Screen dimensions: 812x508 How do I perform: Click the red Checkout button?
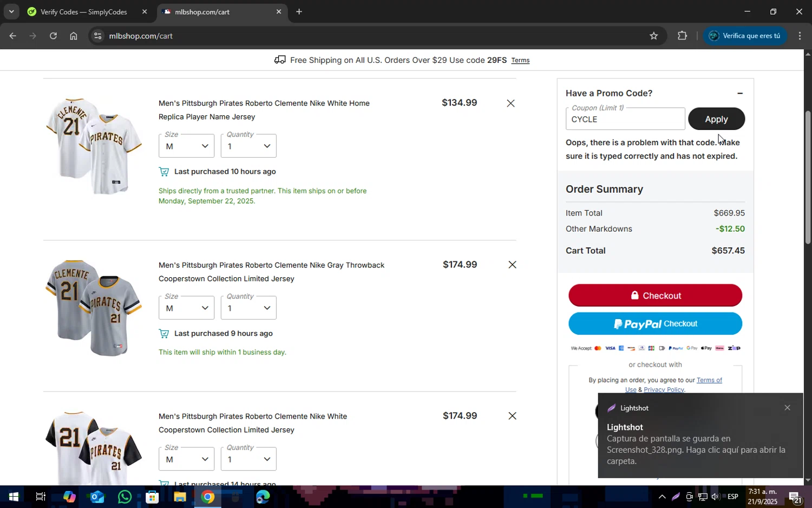[x=655, y=296]
